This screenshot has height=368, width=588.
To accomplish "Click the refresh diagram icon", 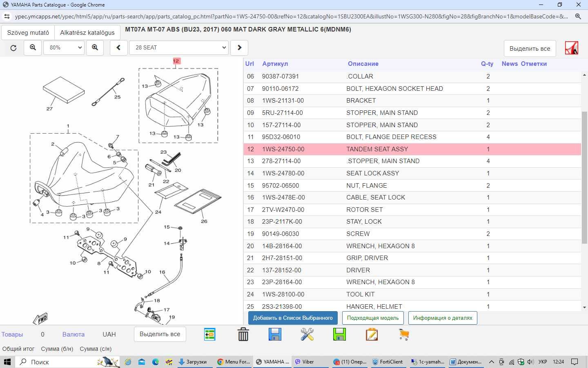I will (13, 48).
